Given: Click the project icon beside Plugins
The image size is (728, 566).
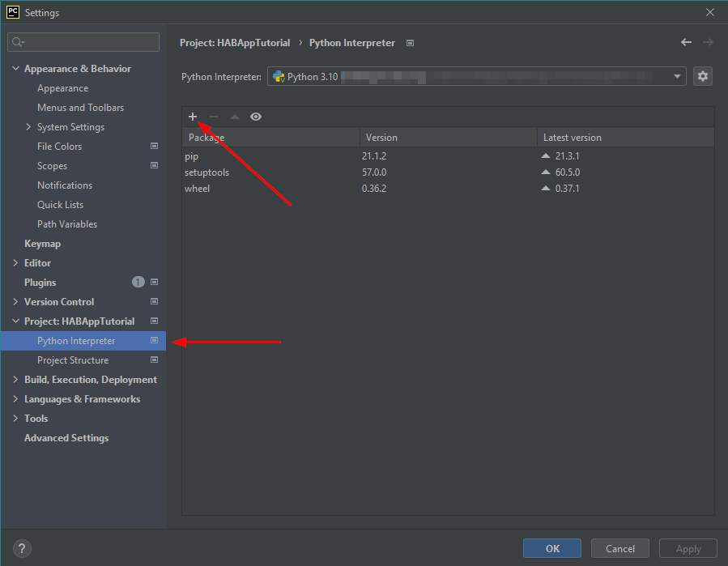Looking at the screenshot, I should (x=154, y=282).
